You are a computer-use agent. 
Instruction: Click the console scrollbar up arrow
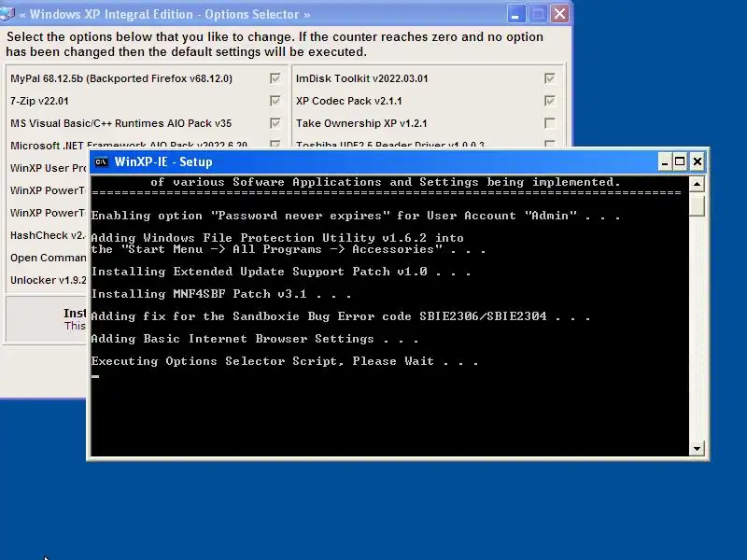tap(697, 184)
